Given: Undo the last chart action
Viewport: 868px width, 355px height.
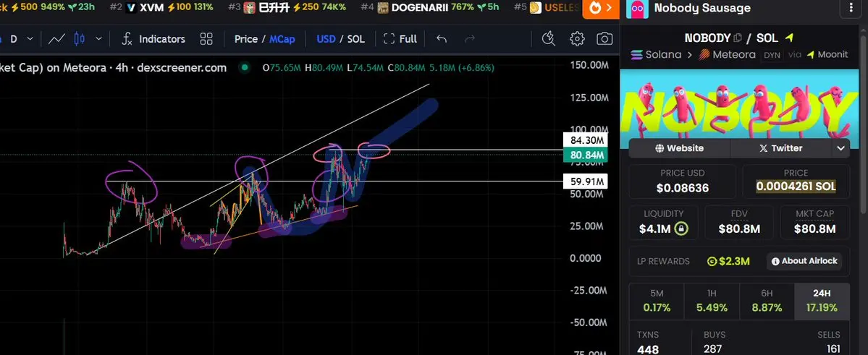Looking at the screenshot, I should tap(441, 39).
